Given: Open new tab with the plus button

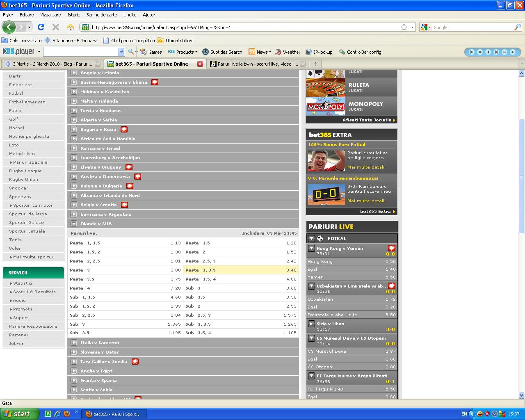Looking at the screenshot, I should point(315,64).
